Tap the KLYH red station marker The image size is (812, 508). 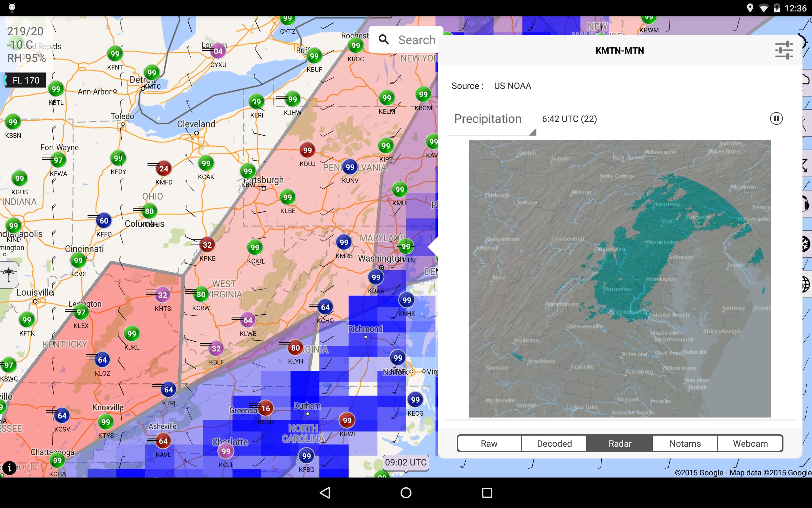tap(295, 348)
